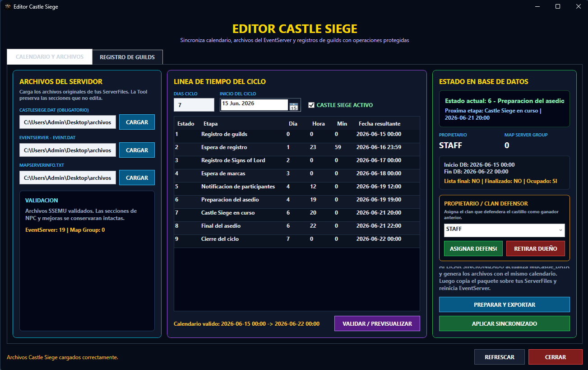Click the Inicio DB: 2026-06-15 00:00 text

479,165
